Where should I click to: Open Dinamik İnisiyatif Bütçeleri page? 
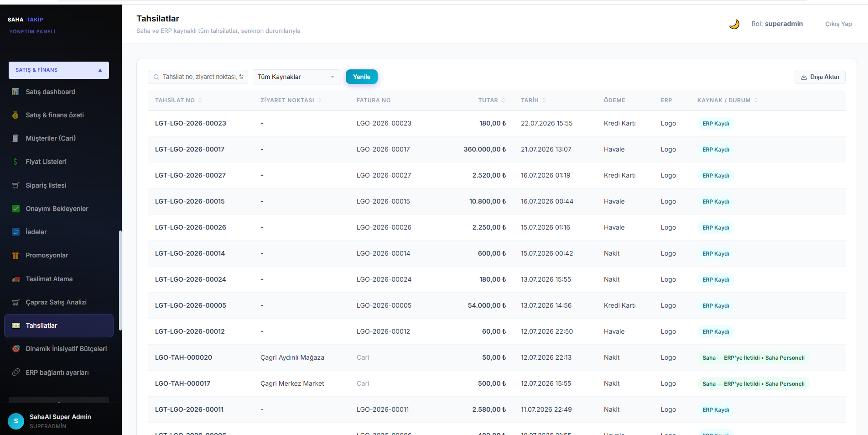[x=59, y=349]
